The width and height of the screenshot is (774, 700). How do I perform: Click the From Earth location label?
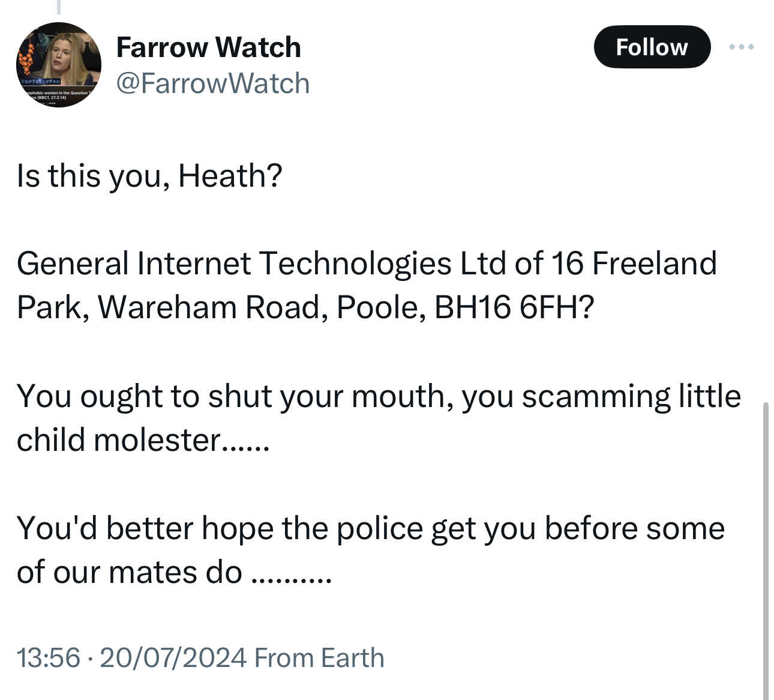[x=319, y=657]
